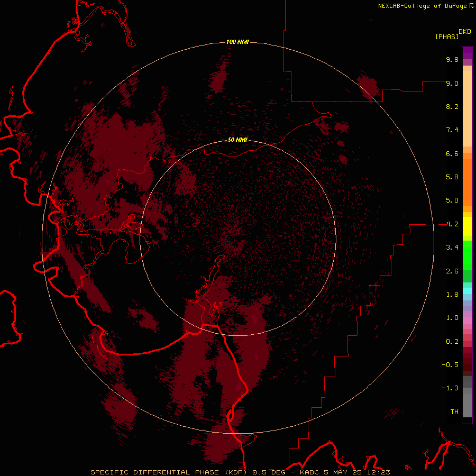Click the 50 NMI range ring label
The width and height of the screenshot is (476, 476).
click(237, 140)
